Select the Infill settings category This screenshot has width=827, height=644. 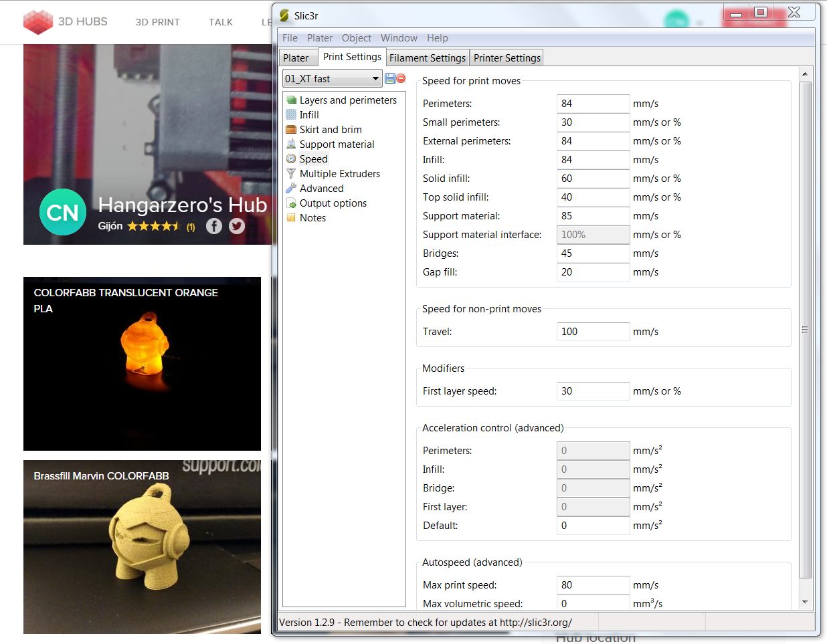point(308,115)
